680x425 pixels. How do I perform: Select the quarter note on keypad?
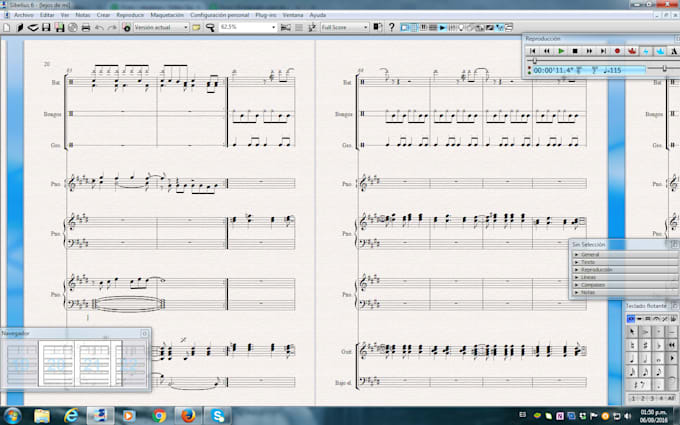[x=632, y=358]
